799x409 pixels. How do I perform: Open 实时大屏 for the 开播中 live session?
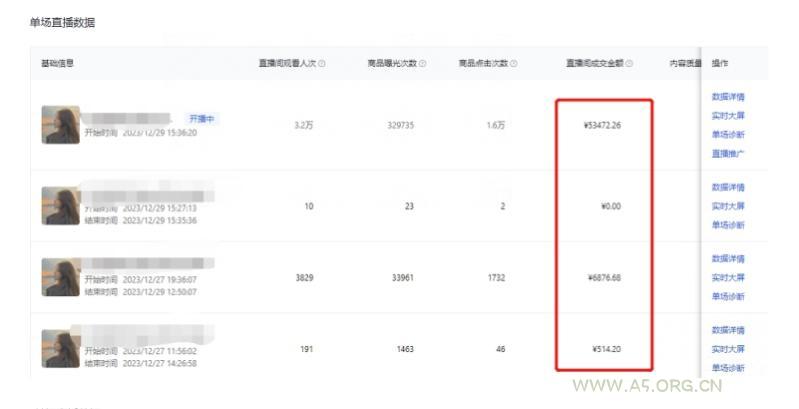(x=728, y=116)
